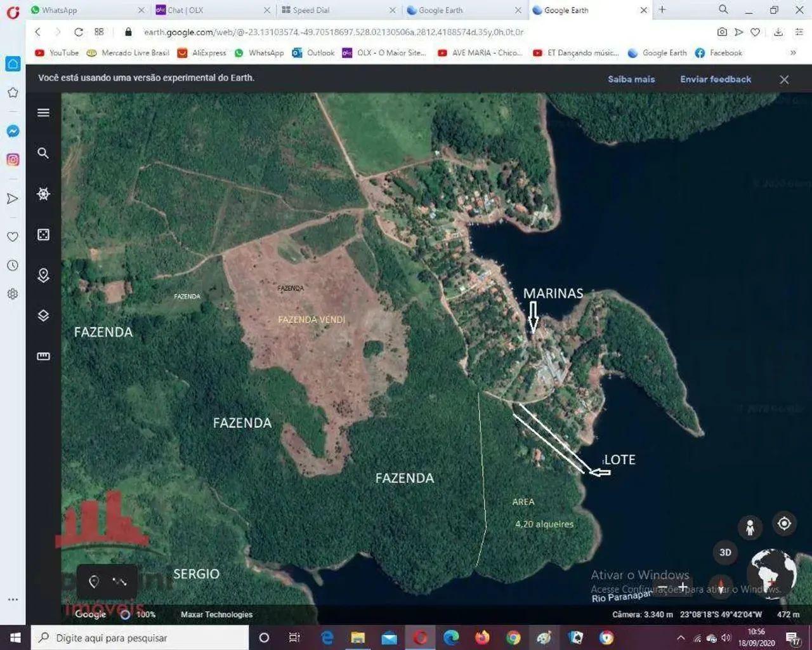This screenshot has height=650, width=812.
Task: Select the draw line or shape tool
Action: [119, 581]
